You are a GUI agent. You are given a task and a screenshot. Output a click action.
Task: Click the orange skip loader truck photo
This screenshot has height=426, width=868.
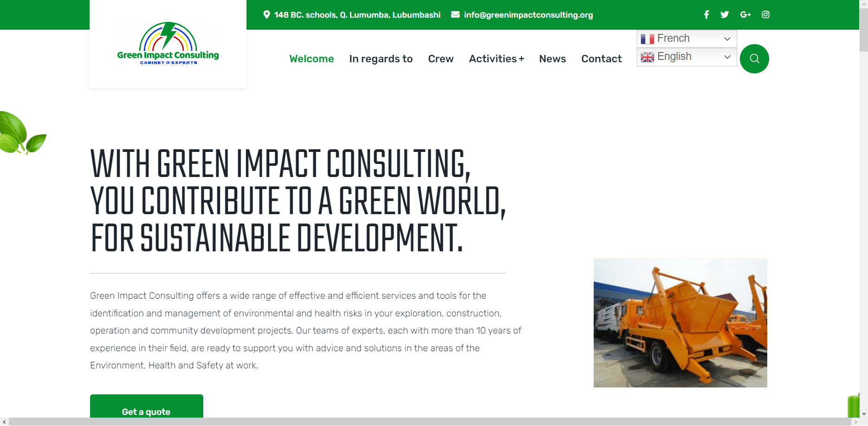coord(680,323)
